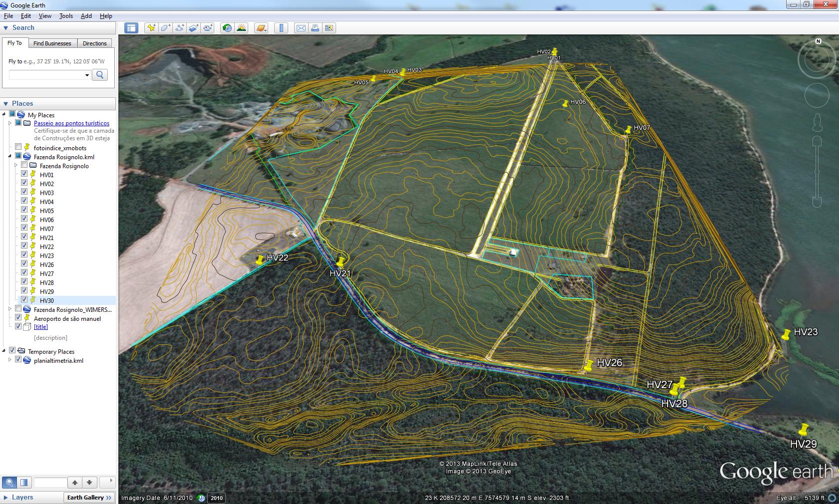This screenshot has width=839, height=504.
Task: Click the Fly to text input
Action: point(46,75)
